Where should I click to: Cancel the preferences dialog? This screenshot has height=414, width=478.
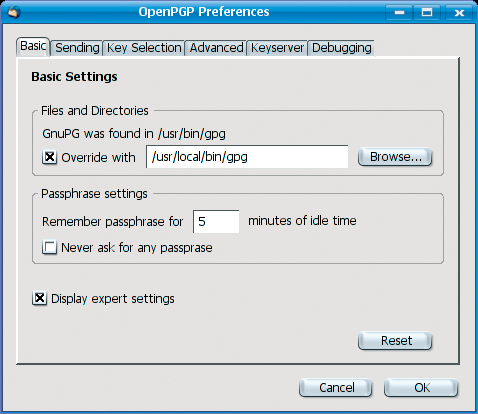click(336, 388)
